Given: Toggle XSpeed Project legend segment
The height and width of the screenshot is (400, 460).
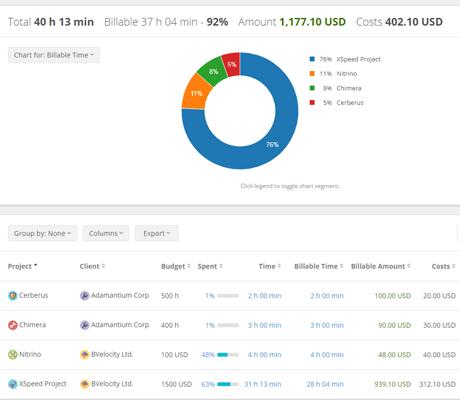Looking at the screenshot, I should point(345,59).
